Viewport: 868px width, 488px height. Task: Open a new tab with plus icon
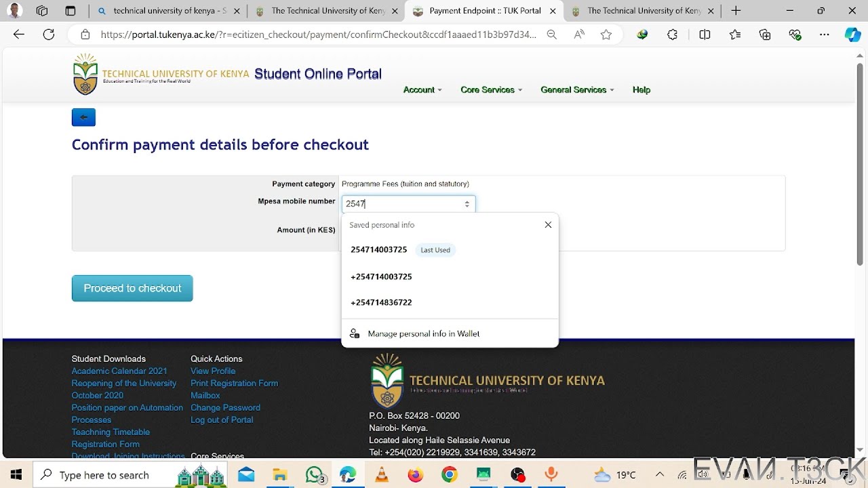[736, 11]
